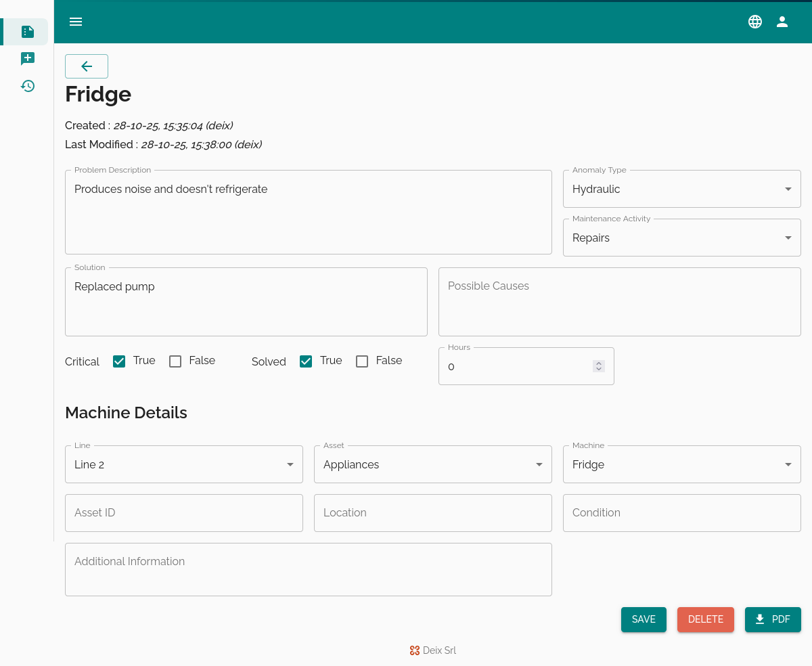Click the globe language icon
812x666 pixels.
755,22
